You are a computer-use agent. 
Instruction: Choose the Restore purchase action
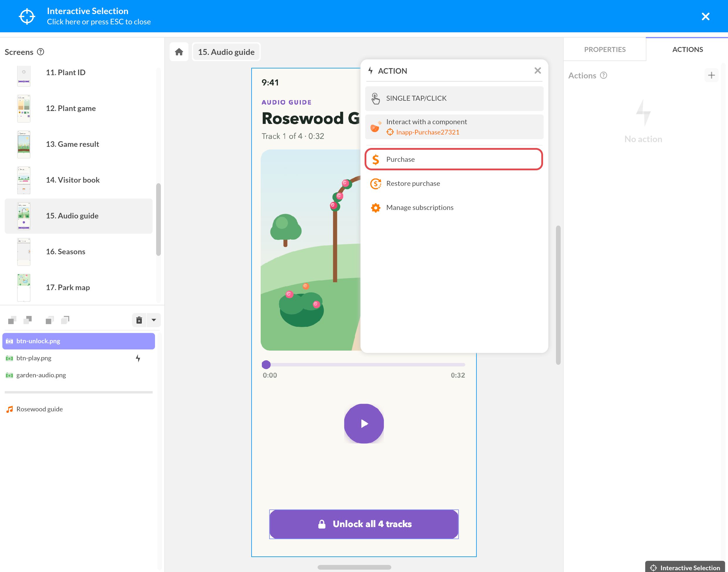pos(454,184)
